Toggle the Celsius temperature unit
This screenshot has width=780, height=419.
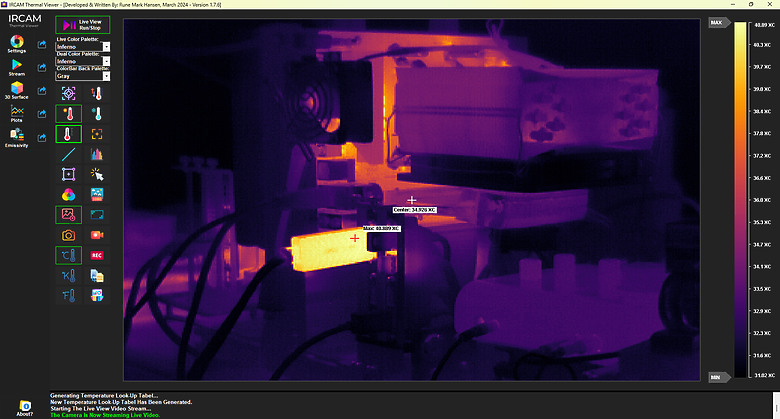(69, 255)
